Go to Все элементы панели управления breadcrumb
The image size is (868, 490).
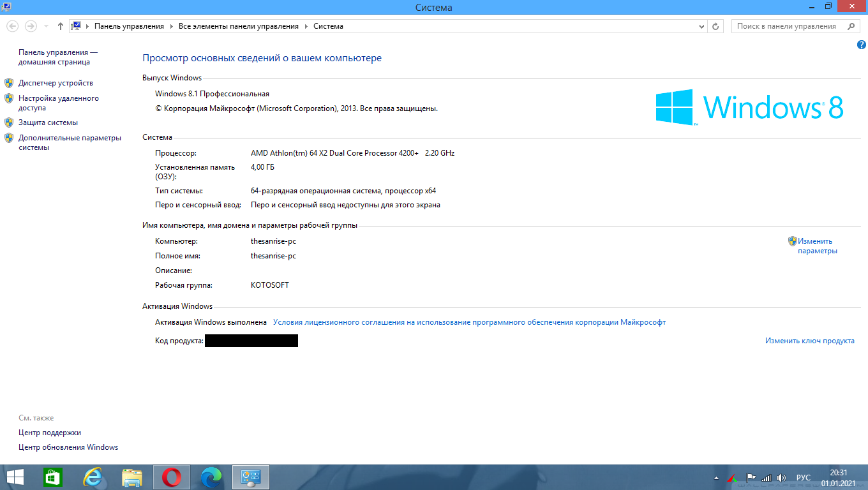coord(238,26)
